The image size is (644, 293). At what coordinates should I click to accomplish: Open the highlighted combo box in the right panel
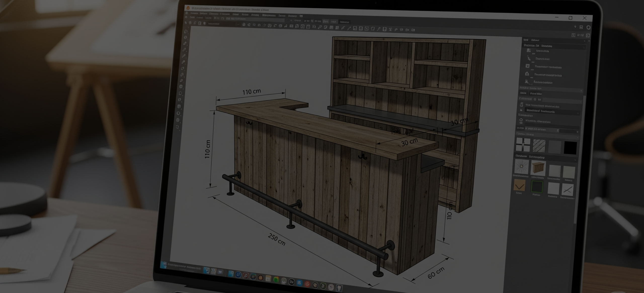click(552, 111)
